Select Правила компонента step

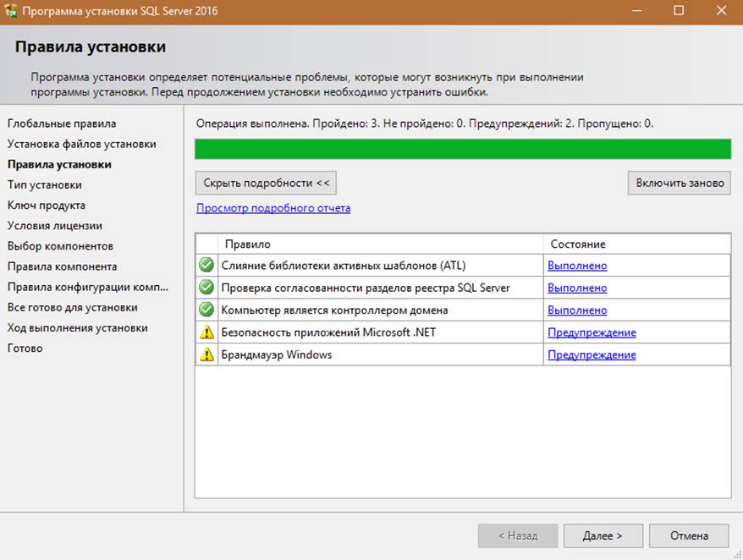(62, 266)
